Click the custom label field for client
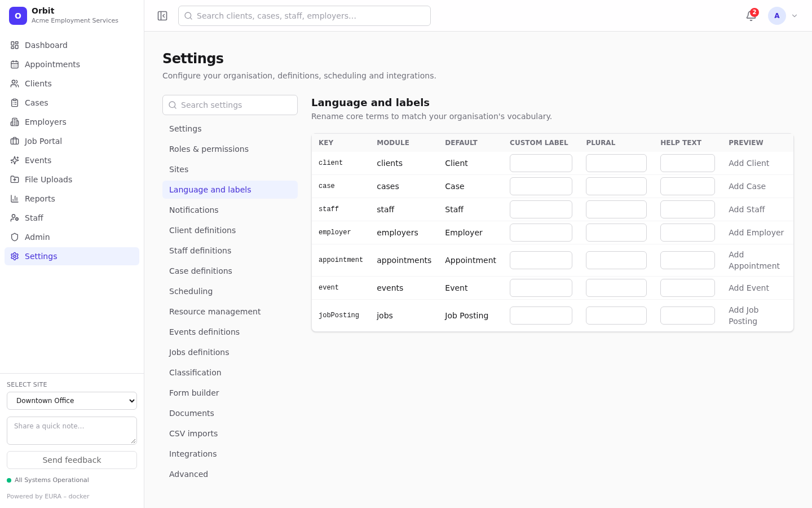The width and height of the screenshot is (812, 508). 541,163
